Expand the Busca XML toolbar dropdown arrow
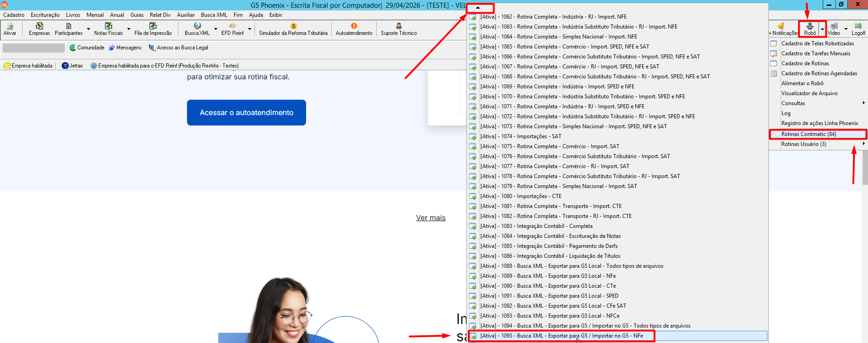Screen dimensions: 868x343 coord(216,29)
